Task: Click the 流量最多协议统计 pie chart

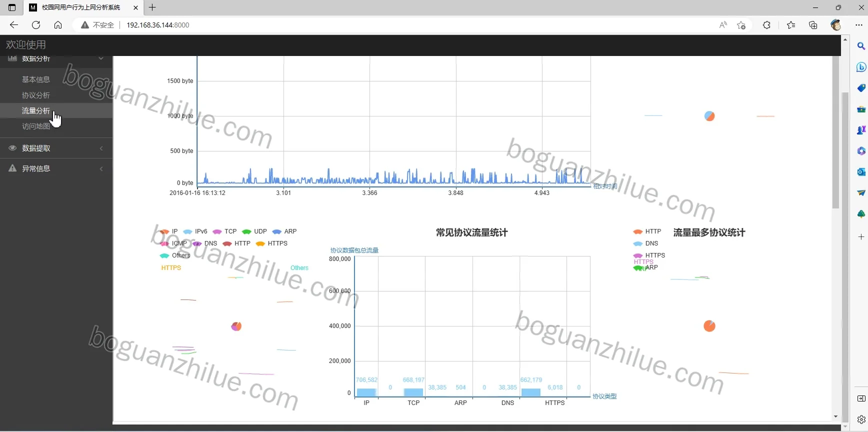Action: 709,326
